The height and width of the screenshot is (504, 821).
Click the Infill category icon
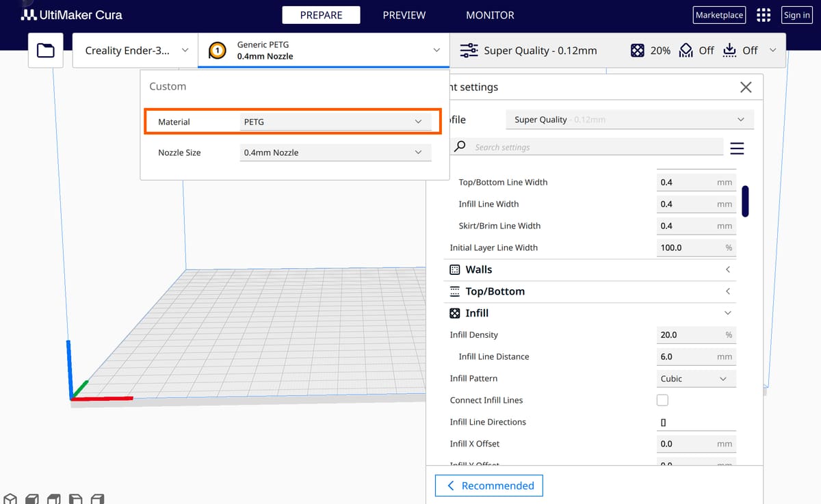pos(455,313)
